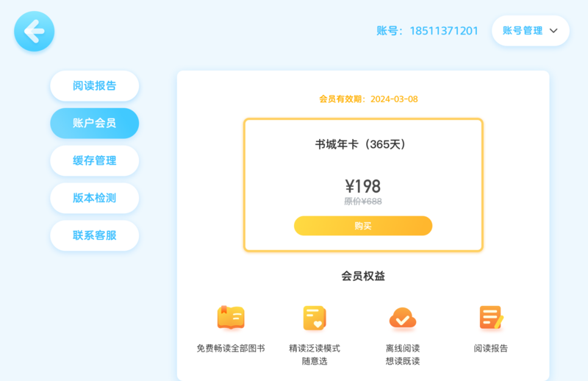
Task: Expand the 账号管理 dropdown
Action: click(530, 31)
